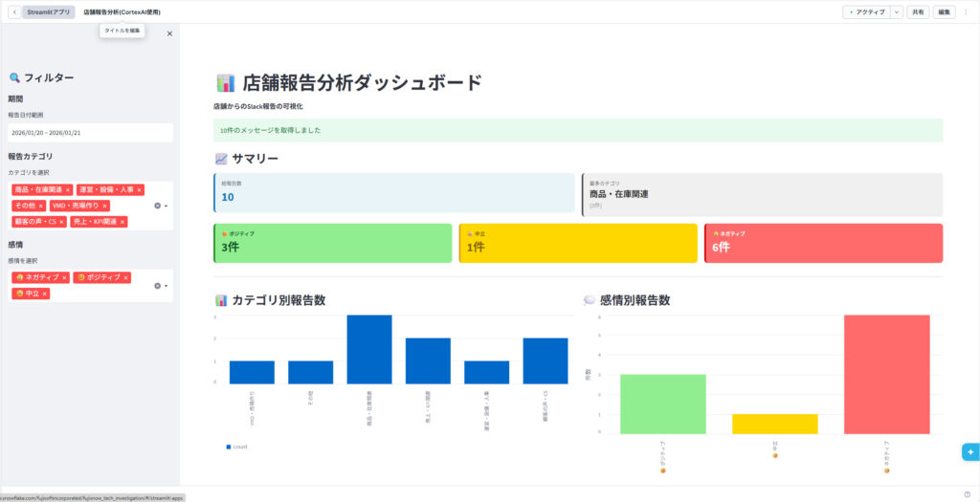Remove the ネガティブ sentiment tag
The width and height of the screenshot is (980, 502).
(65, 278)
